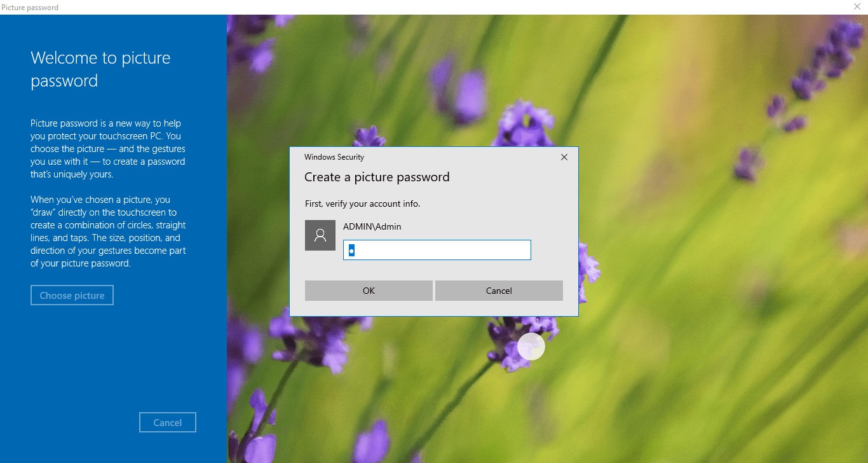Close the Windows Security dialog

click(564, 157)
